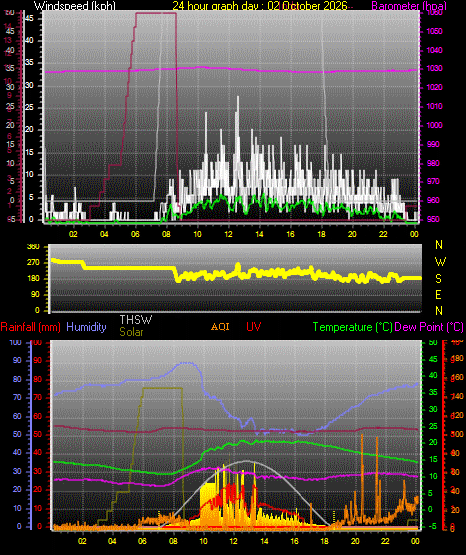Click the 'Barometer (hpa)' axis label
The width and height of the screenshot is (466, 555).
[x=409, y=6]
